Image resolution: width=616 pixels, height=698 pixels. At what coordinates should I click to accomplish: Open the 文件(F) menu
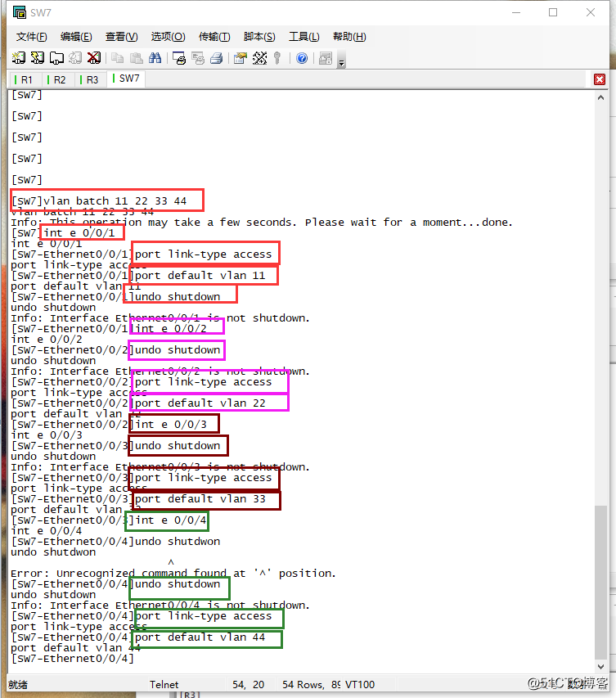(32, 37)
